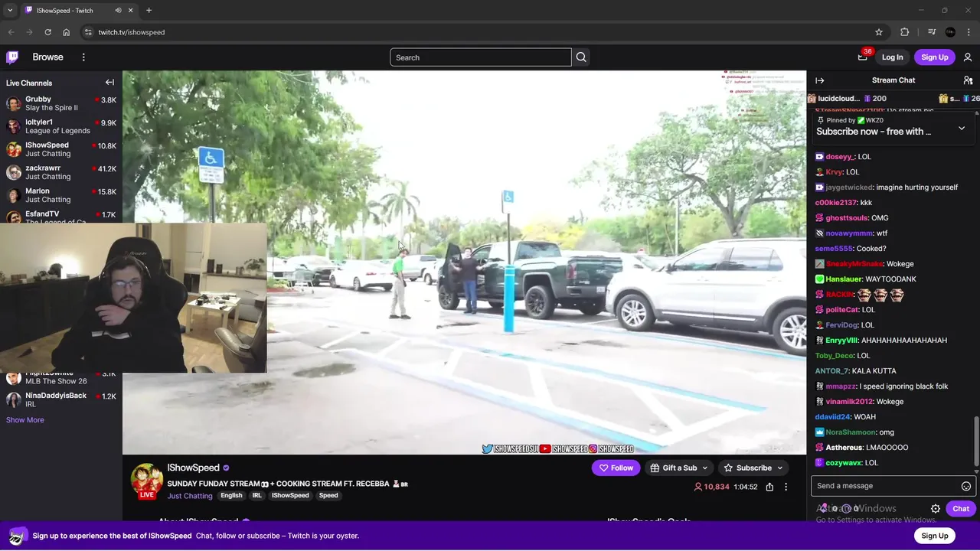Open a new browser tab

click(149, 11)
